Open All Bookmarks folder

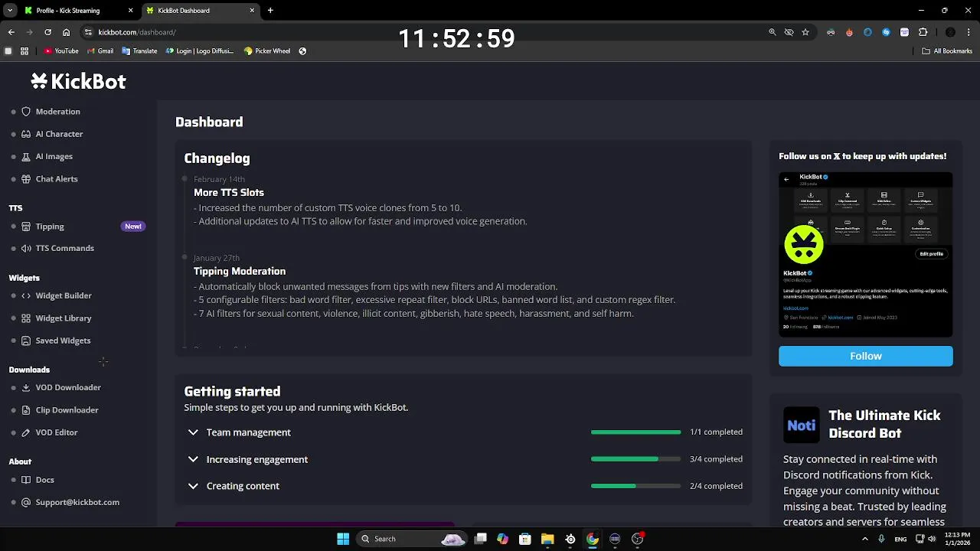(x=947, y=51)
